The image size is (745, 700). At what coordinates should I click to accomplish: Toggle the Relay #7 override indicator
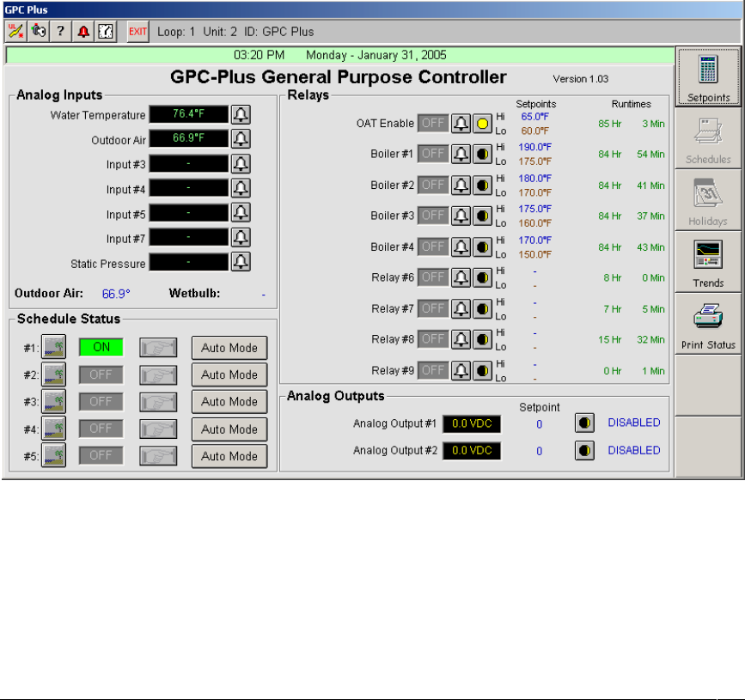482,308
